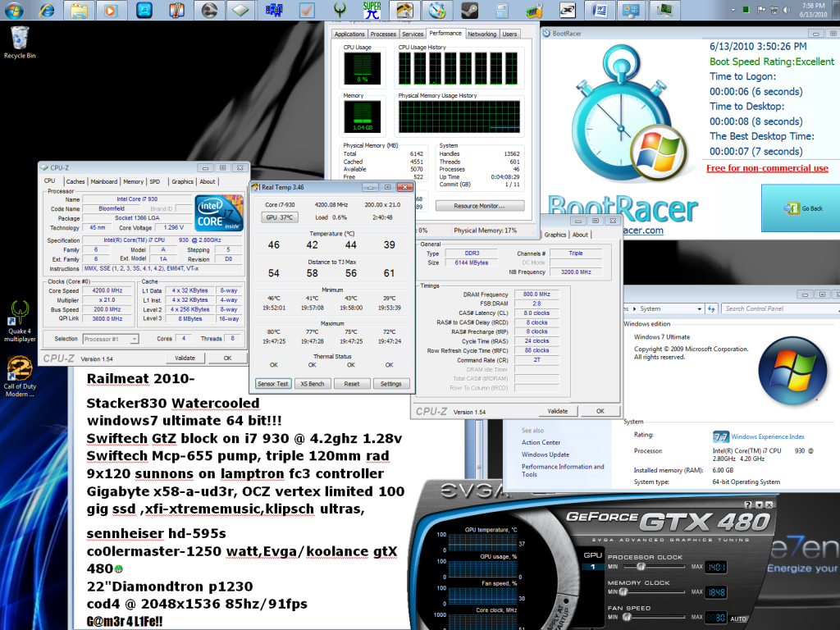Screen dimensions: 840x630
Task: Click the GPU 37°C button in Real Temp
Action: click(279, 217)
